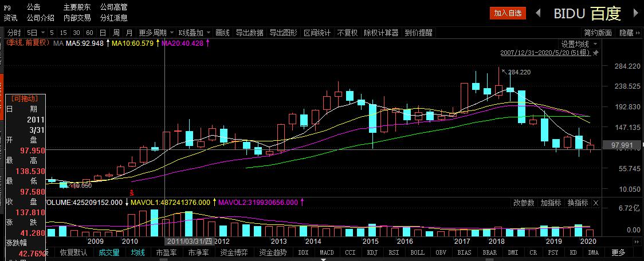Click the MA10 yellow up-arrow indicator
Image resolution: width=644 pixels, height=261 pixels.
coord(158,43)
